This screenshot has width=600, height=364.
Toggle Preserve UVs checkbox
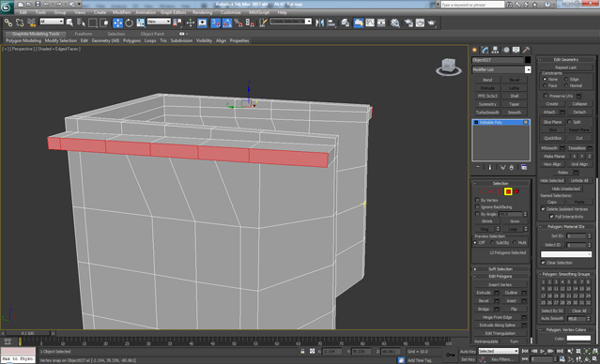546,96
